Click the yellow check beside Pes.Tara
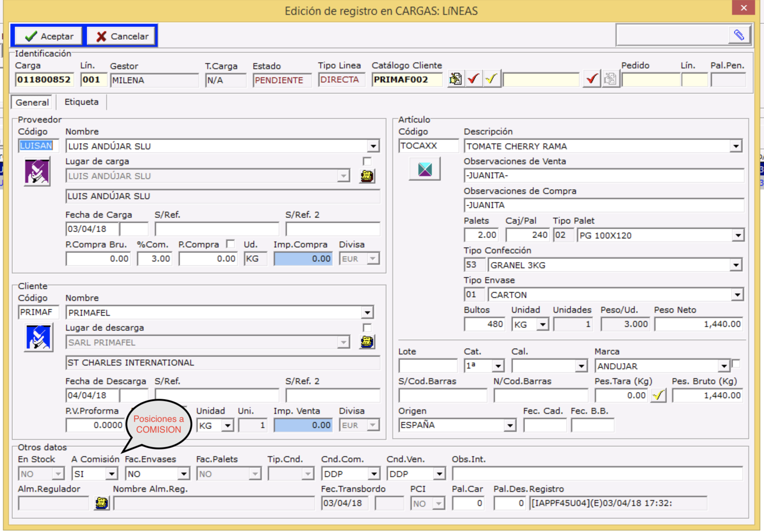Screen dimensions: 764x532 (658, 395)
